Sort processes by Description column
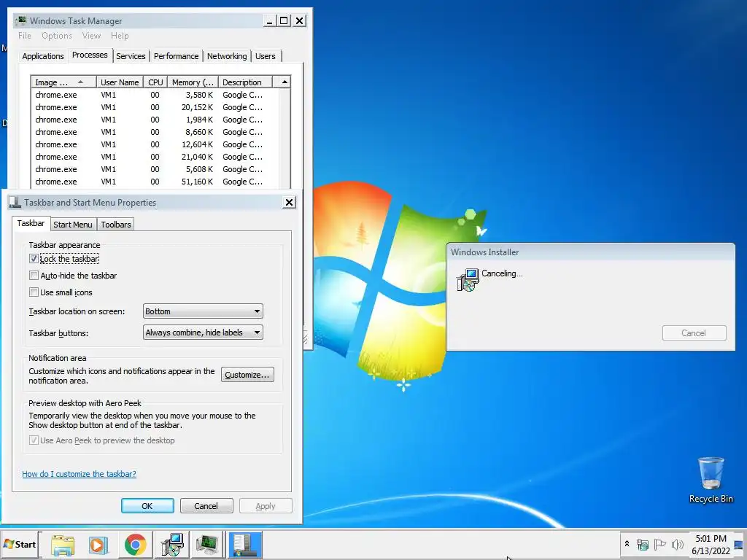747x560 pixels. click(x=245, y=82)
